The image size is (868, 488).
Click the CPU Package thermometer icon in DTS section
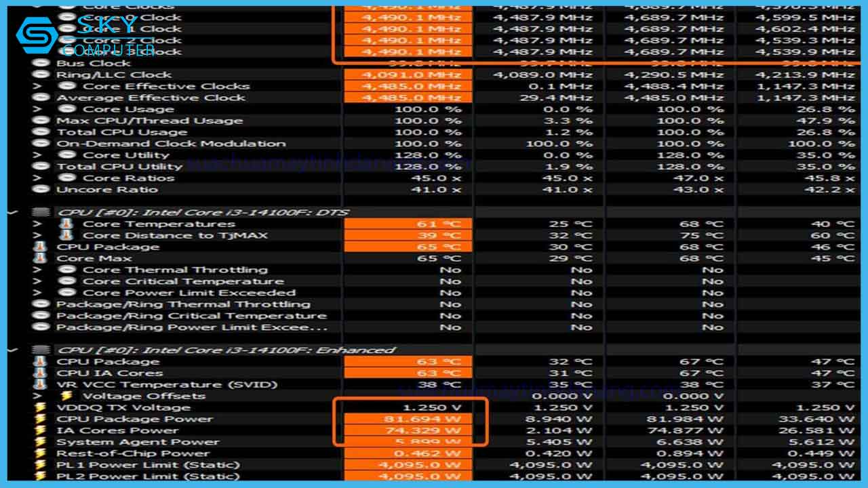click(41, 246)
